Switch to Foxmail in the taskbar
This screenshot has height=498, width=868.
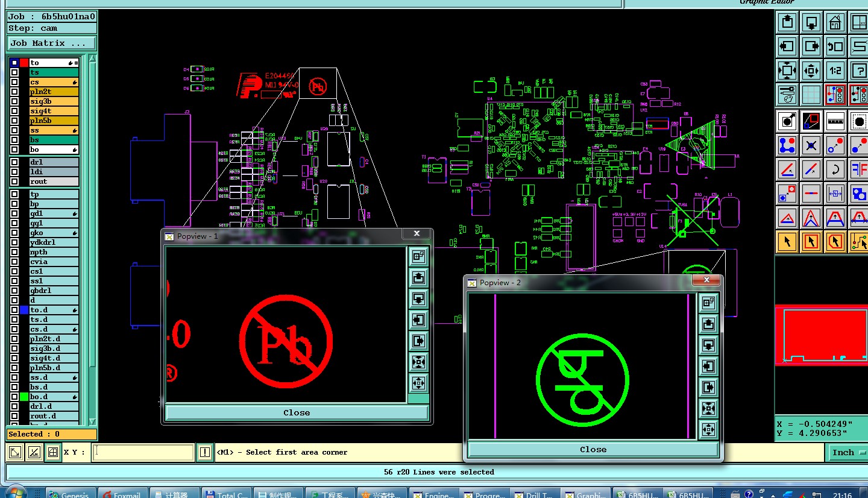122,493
